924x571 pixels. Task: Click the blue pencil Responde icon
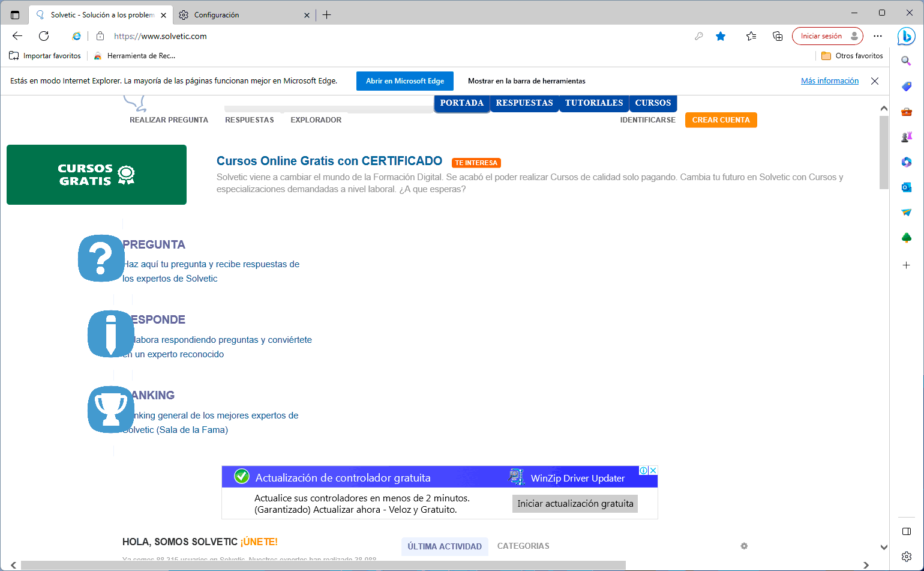[111, 334]
